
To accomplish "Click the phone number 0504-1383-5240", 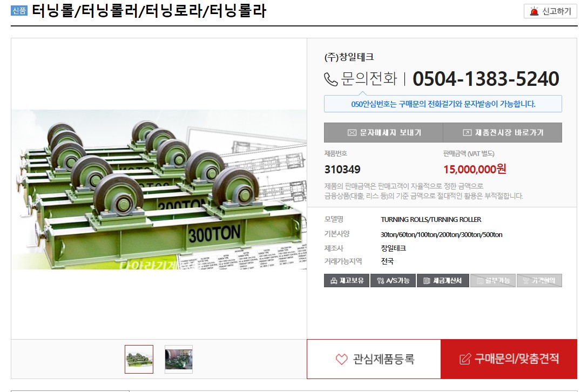I will pos(486,78).
